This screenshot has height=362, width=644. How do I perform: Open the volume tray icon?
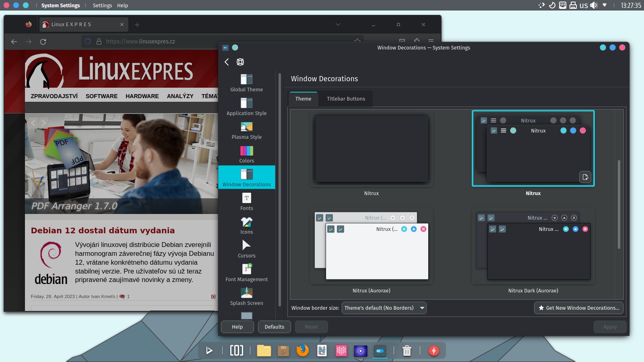(594, 5)
